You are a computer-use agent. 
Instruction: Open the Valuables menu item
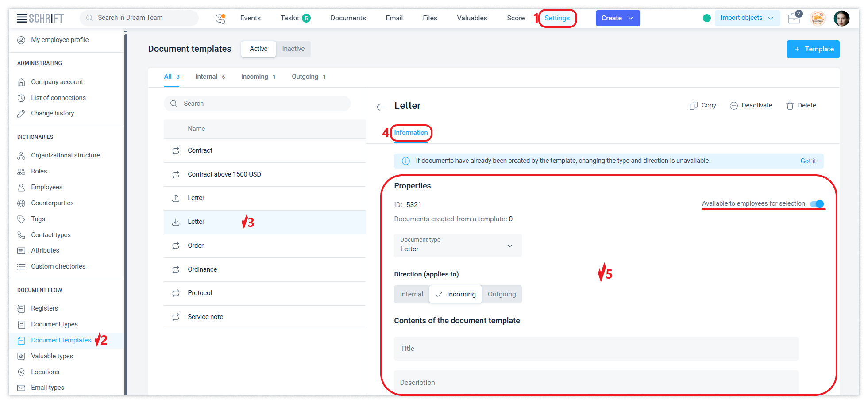pos(472,18)
